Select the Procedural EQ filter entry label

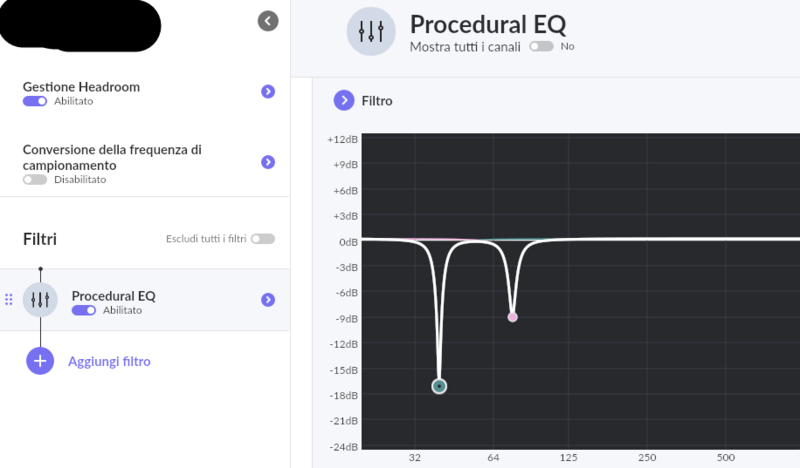point(113,295)
